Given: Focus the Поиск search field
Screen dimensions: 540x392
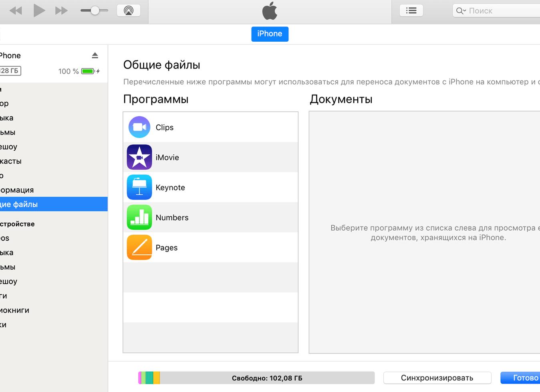Looking at the screenshot, I should point(497,11).
